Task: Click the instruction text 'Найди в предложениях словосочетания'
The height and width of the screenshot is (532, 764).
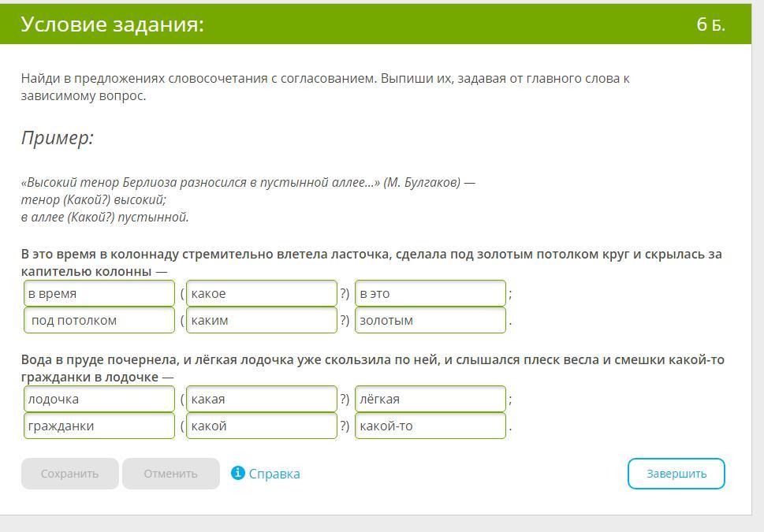Action: pos(325,87)
